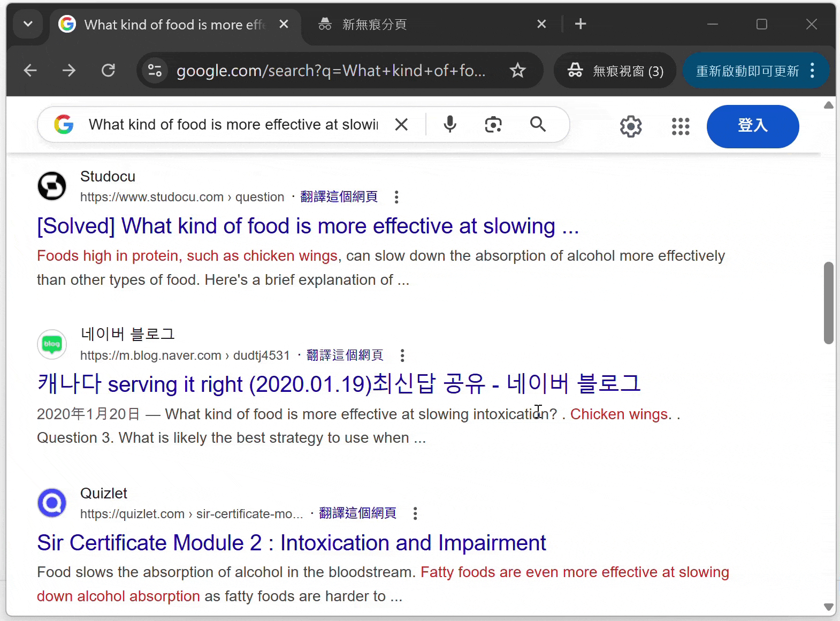Open the Studocu [Solved] result link
This screenshot has width=840, height=621.
click(308, 226)
